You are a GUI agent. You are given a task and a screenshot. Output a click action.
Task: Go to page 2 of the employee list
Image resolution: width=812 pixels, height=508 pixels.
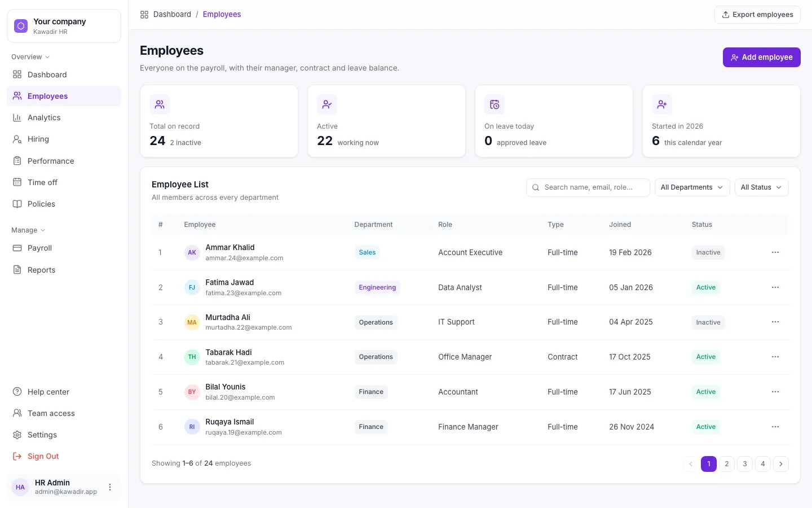pos(727,464)
